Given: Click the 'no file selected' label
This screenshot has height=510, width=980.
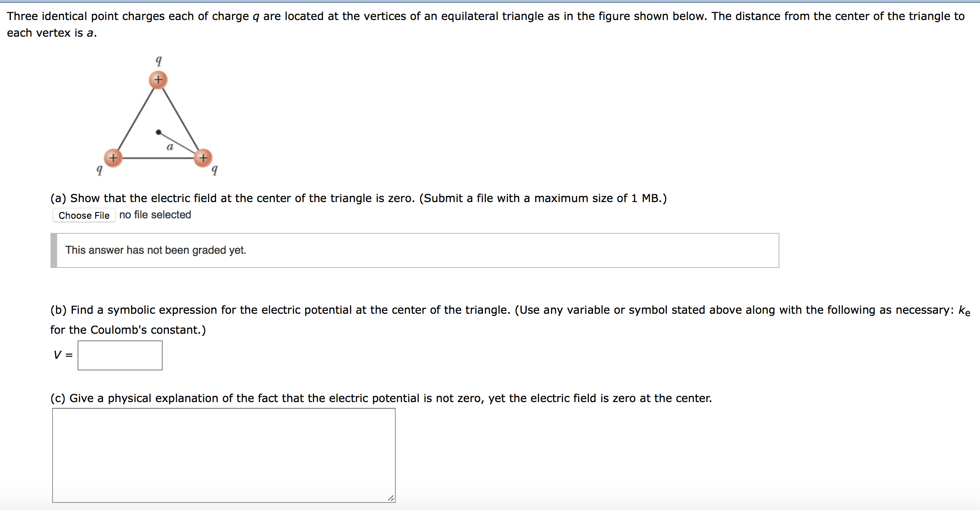Looking at the screenshot, I should [x=155, y=215].
